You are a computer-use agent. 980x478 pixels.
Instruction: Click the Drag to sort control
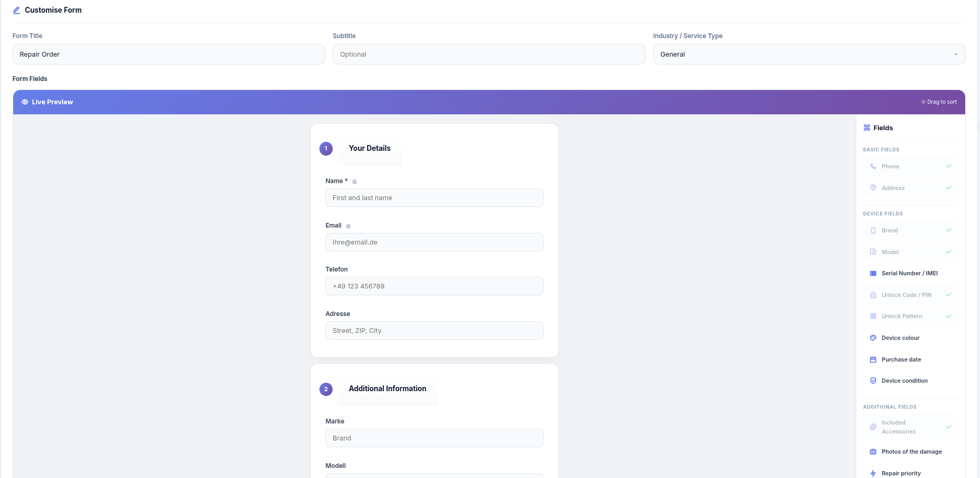(x=939, y=102)
